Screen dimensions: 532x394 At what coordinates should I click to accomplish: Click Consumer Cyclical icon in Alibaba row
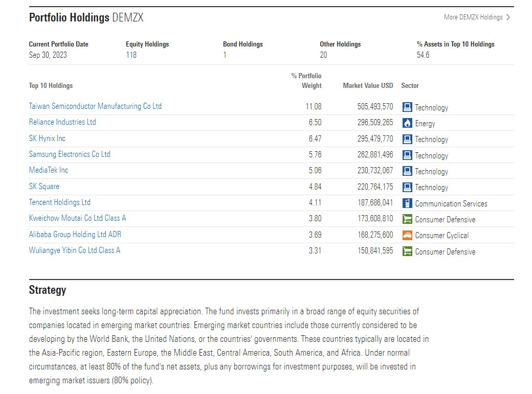pyautogui.click(x=407, y=235)
